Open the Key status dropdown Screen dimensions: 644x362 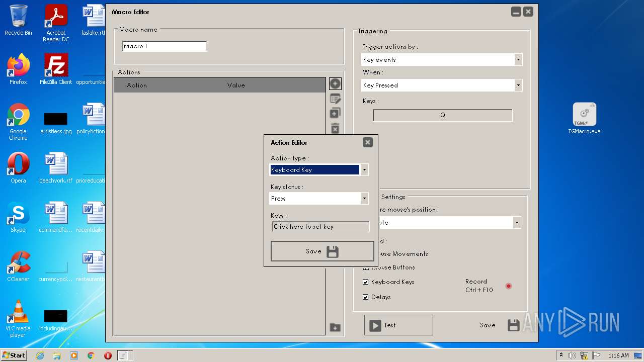click(x=364, y=199)
